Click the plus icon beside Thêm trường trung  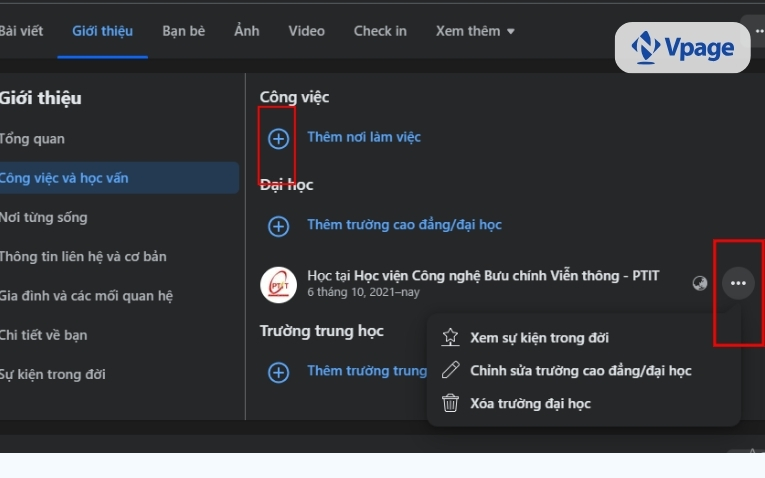pyautogui.click(x=279, y=373)
